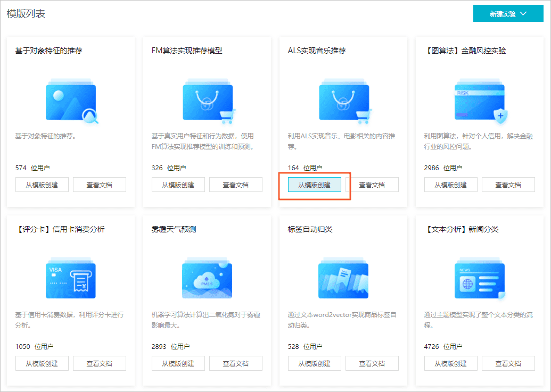Click the title 雾霾天气预测
551x392 pixels.
(174, 229)
